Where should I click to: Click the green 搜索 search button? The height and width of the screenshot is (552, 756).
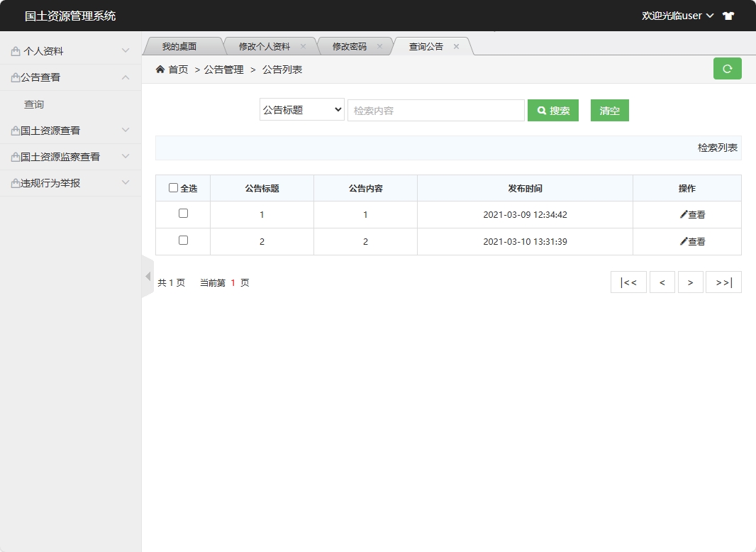pos(552,111)
